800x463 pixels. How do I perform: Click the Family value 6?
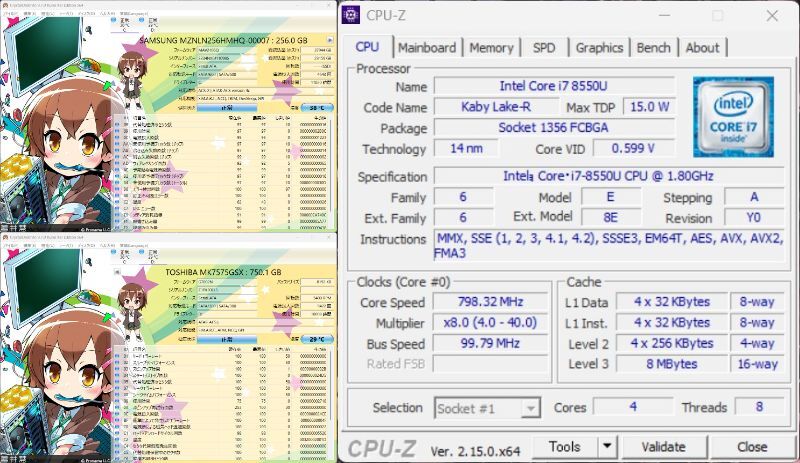(463, 197)
